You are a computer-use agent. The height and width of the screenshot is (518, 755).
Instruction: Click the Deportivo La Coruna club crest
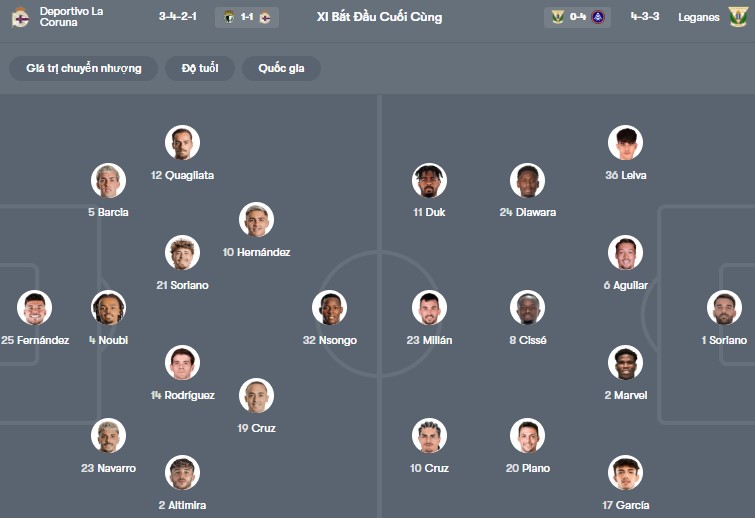[x=20, y=17]
